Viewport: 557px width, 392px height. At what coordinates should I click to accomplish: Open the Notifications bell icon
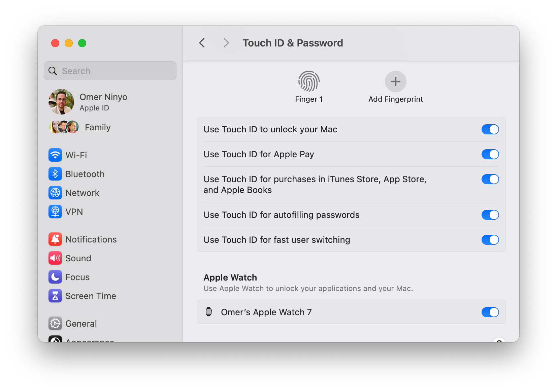click(55, 239)
